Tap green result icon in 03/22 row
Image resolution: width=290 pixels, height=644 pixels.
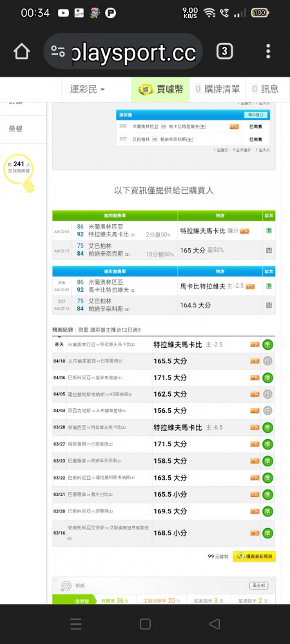pos(268,478)
